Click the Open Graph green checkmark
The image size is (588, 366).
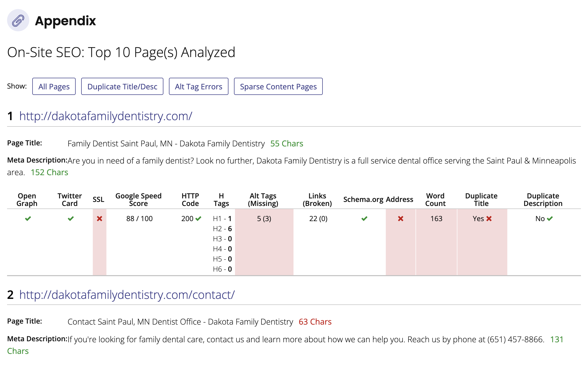[28, 219]
